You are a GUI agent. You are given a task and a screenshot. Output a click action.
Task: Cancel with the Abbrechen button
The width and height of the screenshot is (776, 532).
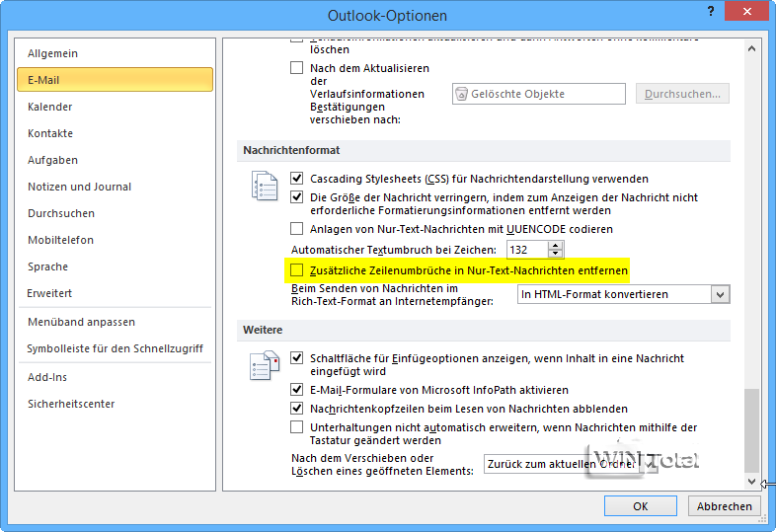724,506
